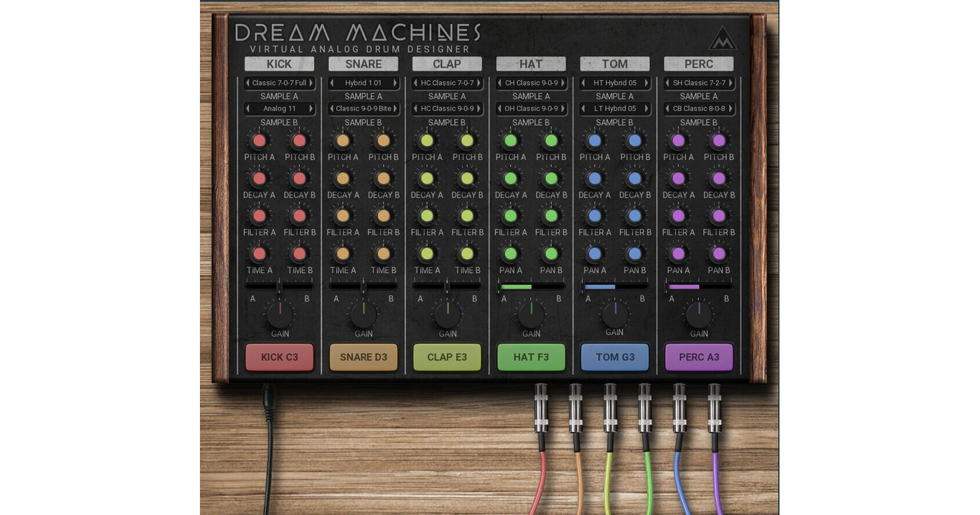Click the HAT Pan A knob
This screenshot has height=515, width=980.
[511, 253]
